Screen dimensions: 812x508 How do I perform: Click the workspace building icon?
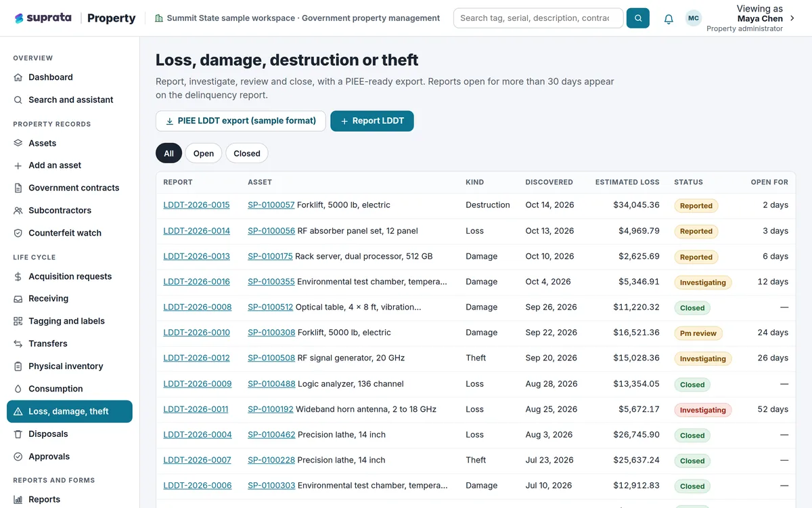(x=159, y=18)
